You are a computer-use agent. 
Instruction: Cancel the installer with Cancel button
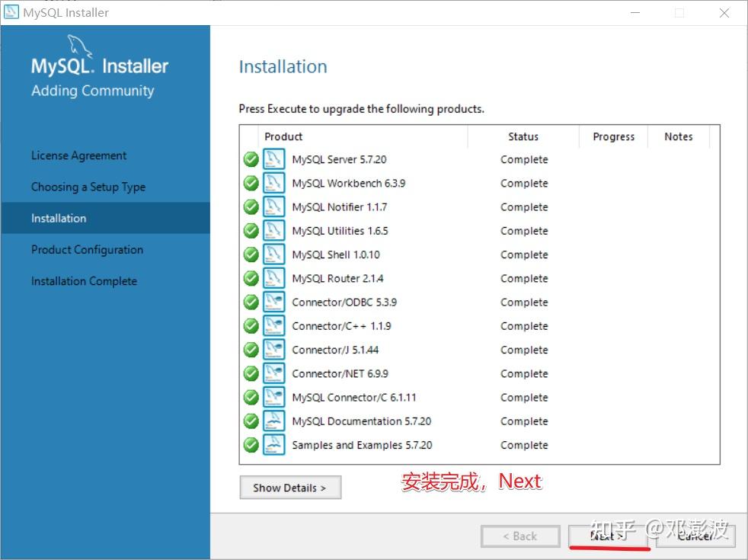(x=695, y=536)
